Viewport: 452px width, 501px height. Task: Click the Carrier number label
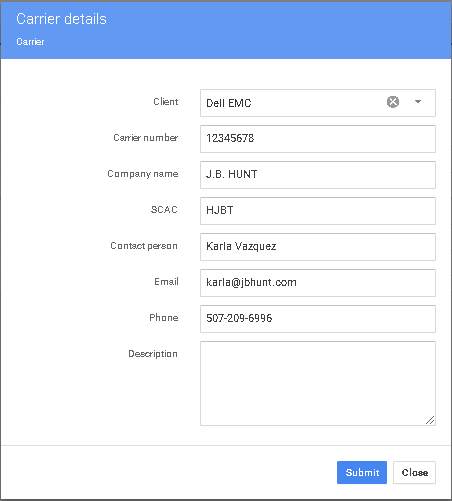[x=146, y=137]
